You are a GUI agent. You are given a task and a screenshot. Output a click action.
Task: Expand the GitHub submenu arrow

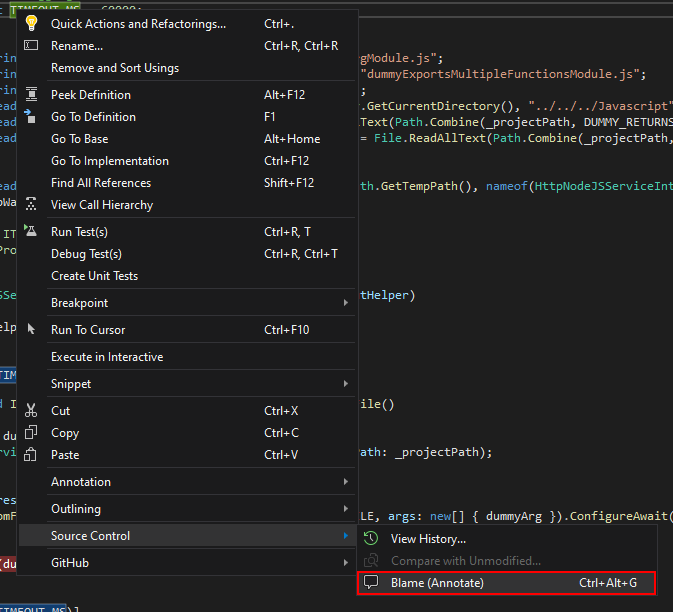(346, 562)
